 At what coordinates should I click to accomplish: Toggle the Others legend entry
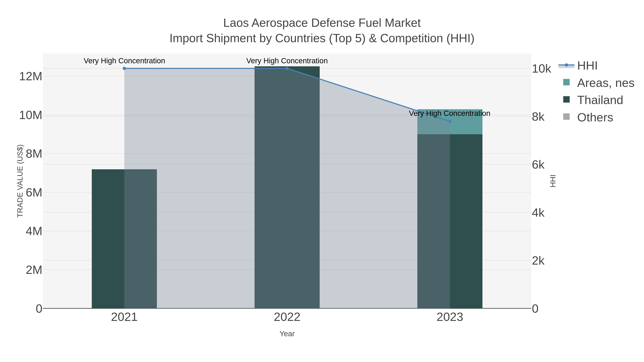[x=588, y=117]
